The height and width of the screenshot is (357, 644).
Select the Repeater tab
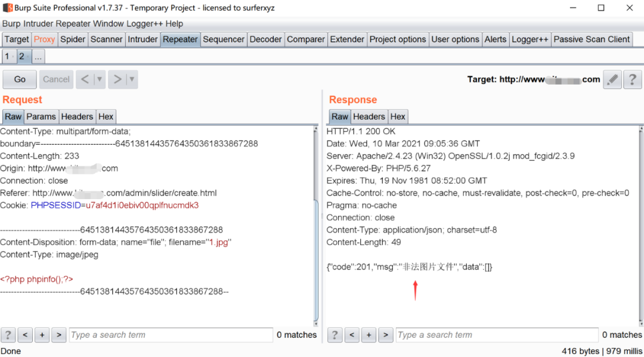[180, 39]
